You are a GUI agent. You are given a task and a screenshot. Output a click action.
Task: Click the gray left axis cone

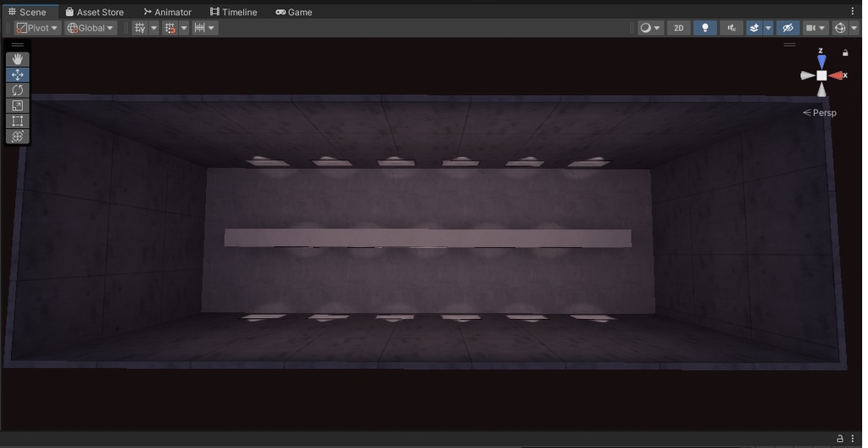click(808, 76)
